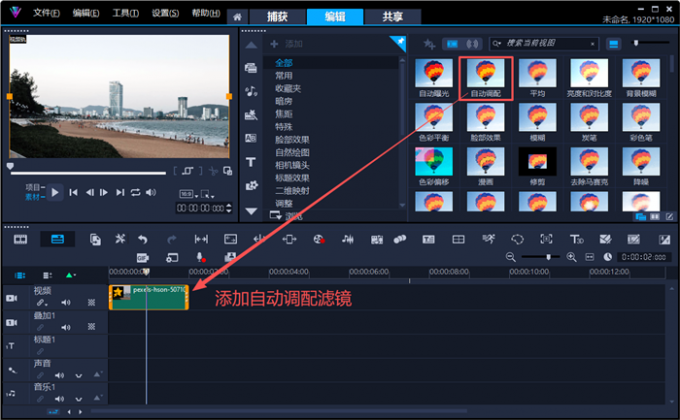This screenshot has height=420, width=680.
Task: Undo the last action
Action: pyautogui.click(x=143, y=239)
